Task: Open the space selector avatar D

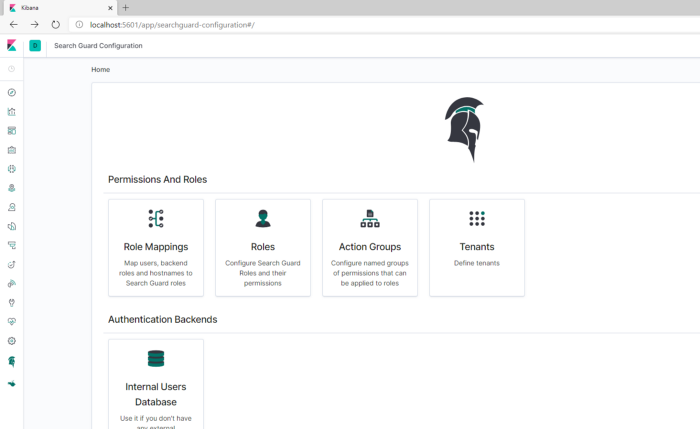Action: tap(35, 46)
